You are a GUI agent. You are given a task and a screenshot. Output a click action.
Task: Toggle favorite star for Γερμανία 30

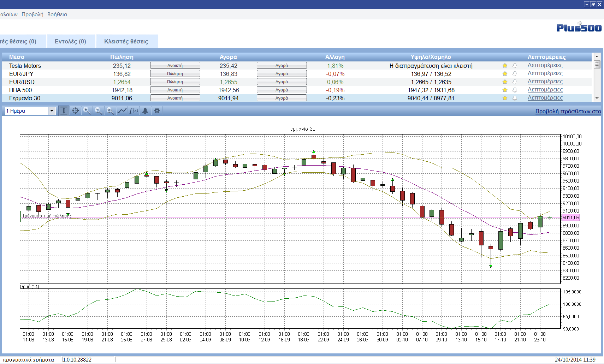pyautogui.click(x=505, y=98)
